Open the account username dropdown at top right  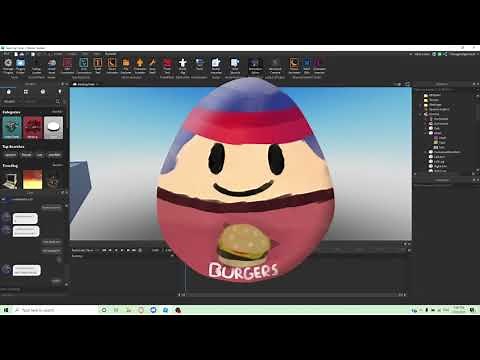coord(463,54)
